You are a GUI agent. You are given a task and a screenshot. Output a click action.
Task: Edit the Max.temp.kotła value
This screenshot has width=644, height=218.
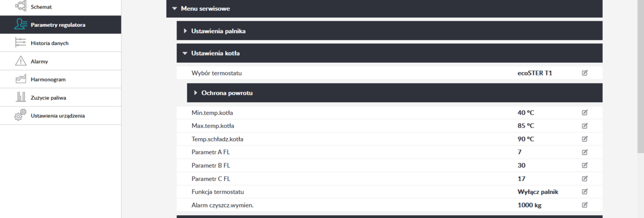pos(584,126)
